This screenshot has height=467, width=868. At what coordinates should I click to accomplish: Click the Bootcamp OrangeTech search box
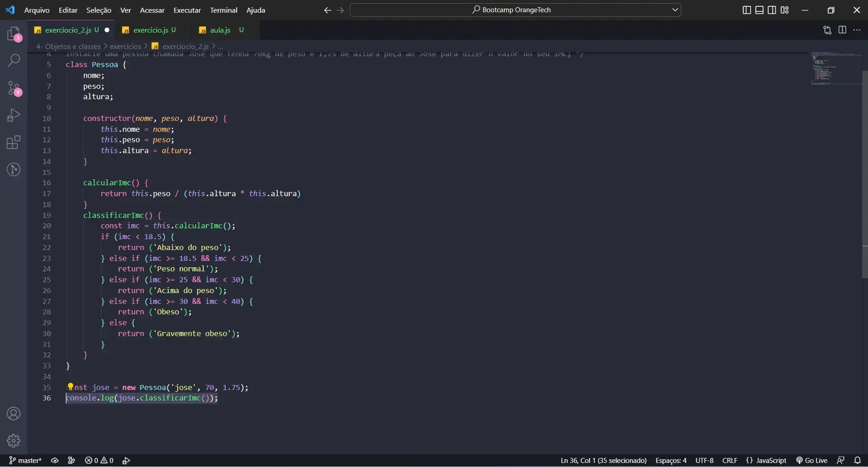[x=516, y=10]
